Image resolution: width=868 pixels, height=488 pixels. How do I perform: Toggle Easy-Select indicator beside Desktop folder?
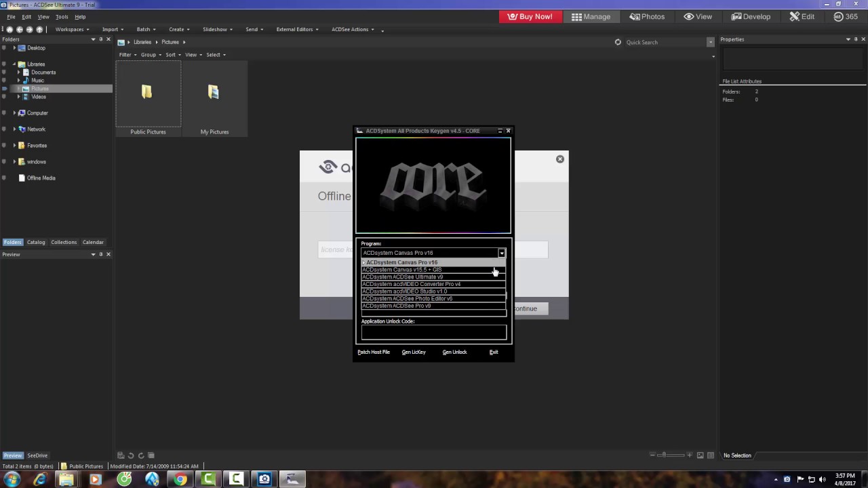tap(4, 48)
